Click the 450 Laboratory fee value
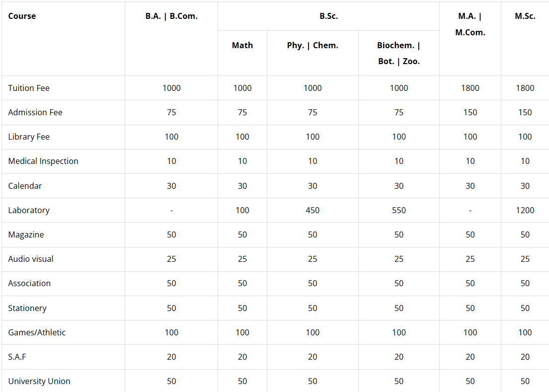Image resolution: width=549 pixels, height=392 pixels. coord(313,210)
